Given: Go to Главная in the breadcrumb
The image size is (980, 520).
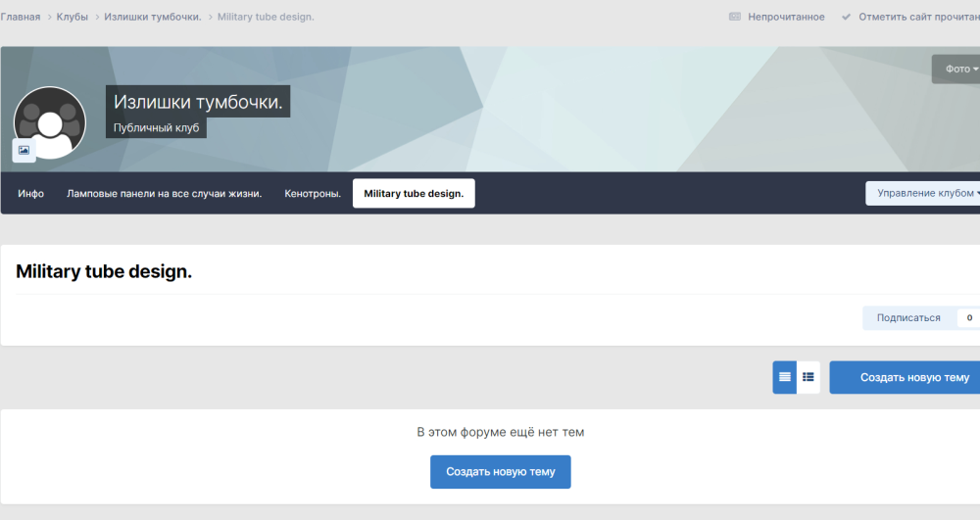Looking at the screenshot, I should pos(21,17).
